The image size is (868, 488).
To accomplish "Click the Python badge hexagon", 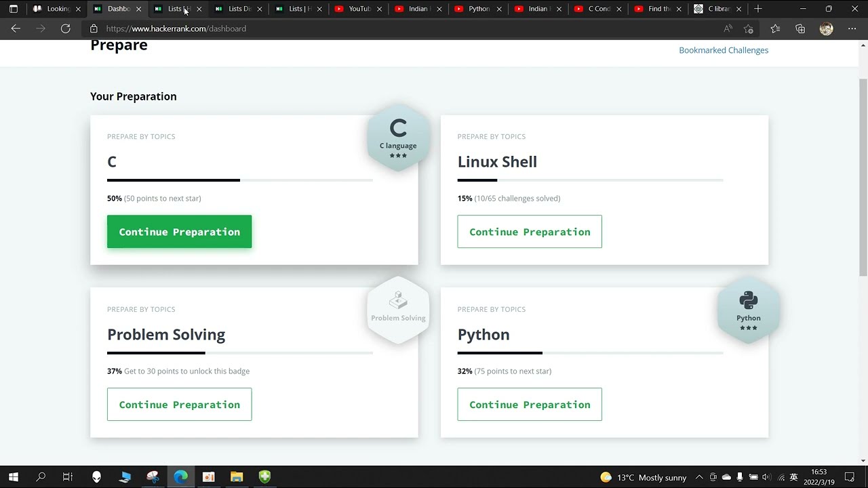I will click(x=749, y=310).
